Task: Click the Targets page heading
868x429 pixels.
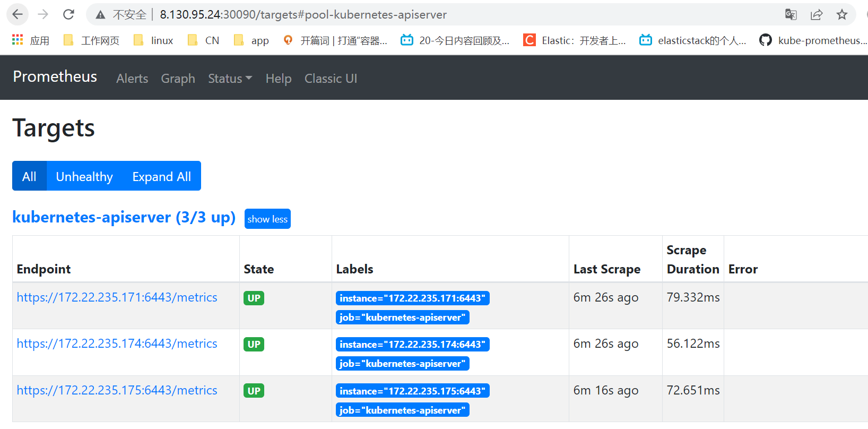Action: click(54, 128)
